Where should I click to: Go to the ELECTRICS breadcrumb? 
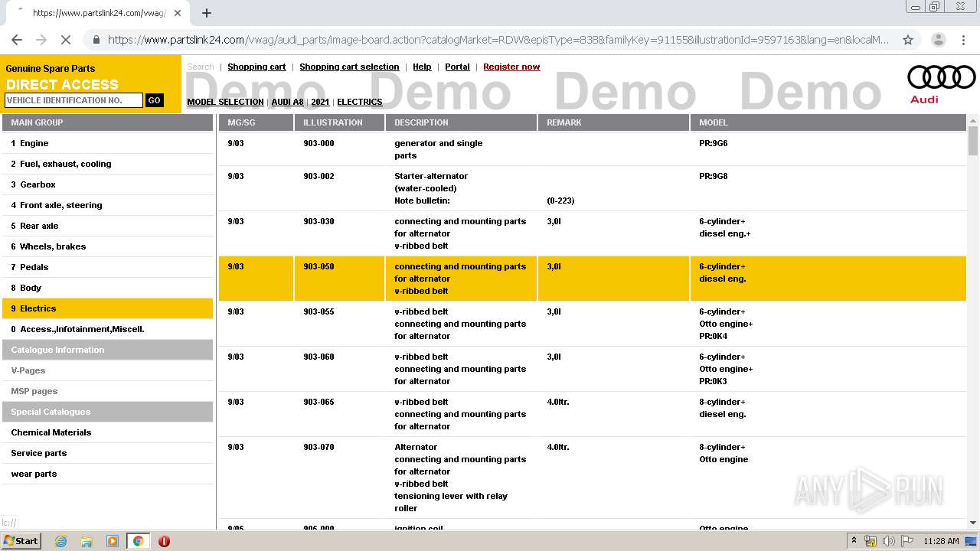[360, 102]
